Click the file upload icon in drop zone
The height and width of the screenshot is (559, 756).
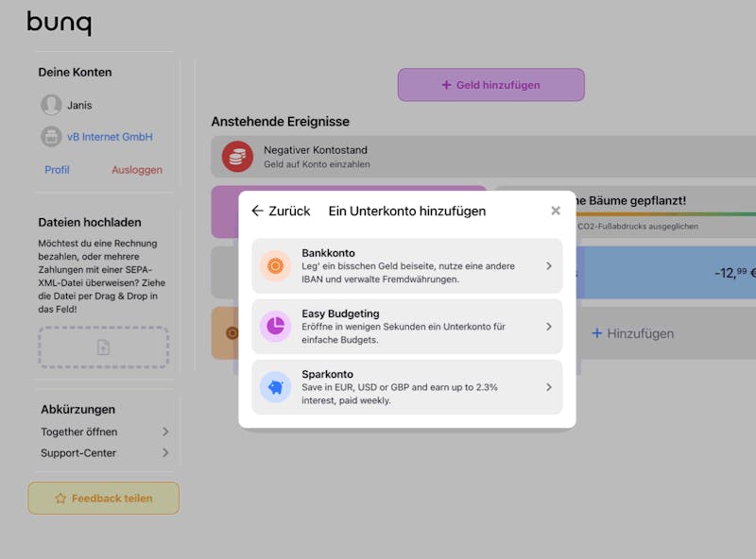click(x=103, y=347)
